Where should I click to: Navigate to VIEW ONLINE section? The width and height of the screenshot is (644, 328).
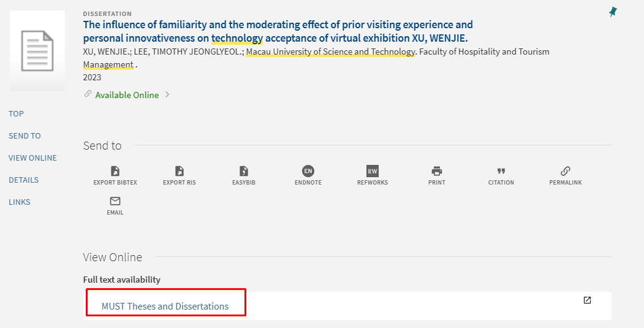[32, 158]
